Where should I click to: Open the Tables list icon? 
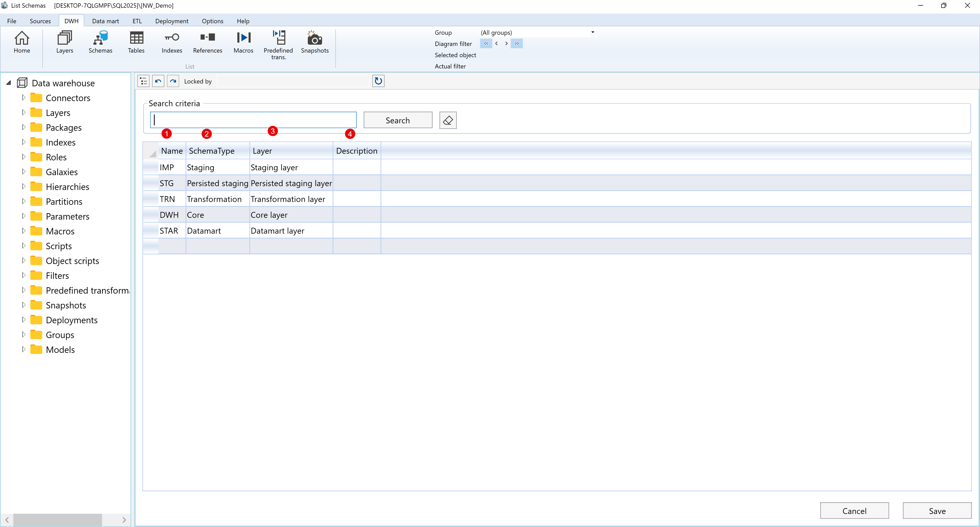click(x=136, y=42)
